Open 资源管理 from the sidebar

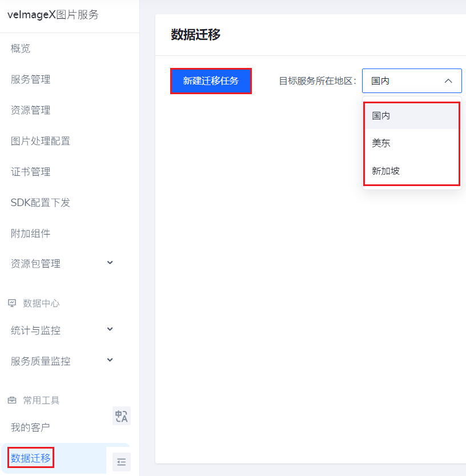point(31,110)
